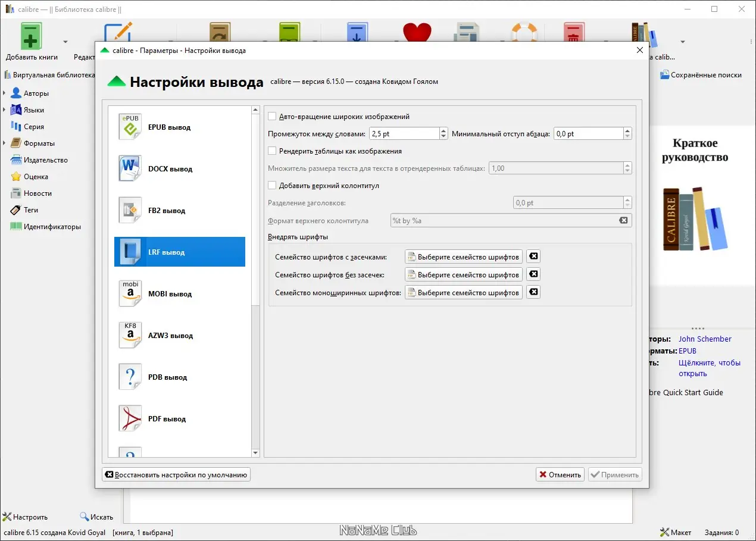Click the Задания: 0 jobs indicator
Image resolution: width=756 pixels, height=541 pixels.
(x=721, y=532)
